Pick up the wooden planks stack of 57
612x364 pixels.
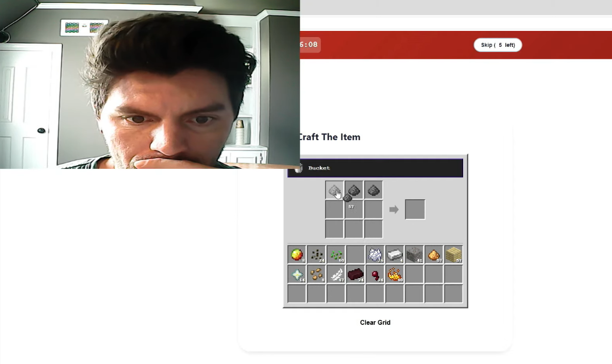coord(453,255)
